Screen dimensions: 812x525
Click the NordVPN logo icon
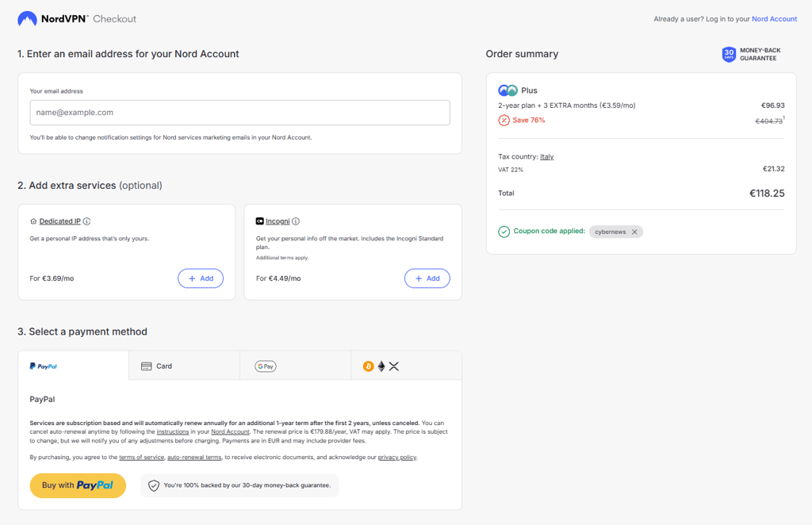28,19
